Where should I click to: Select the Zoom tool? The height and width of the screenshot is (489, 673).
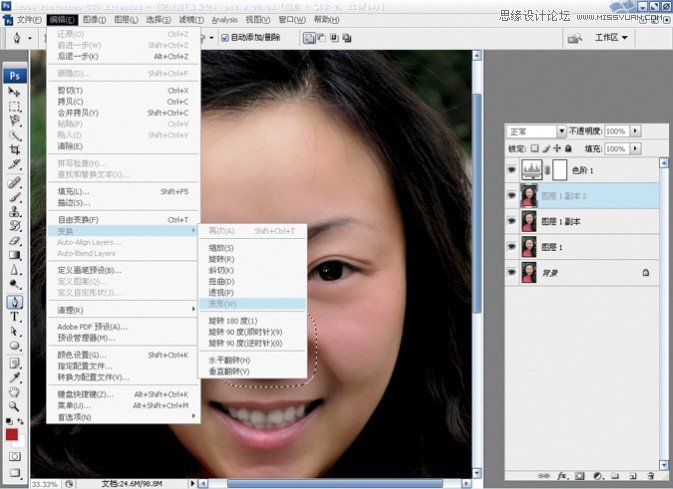14,406
